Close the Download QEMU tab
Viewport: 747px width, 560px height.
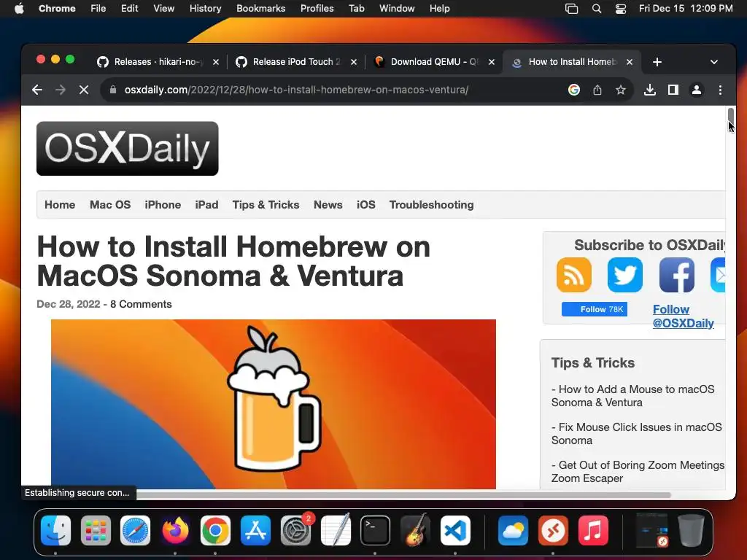[x=492, y=62]
